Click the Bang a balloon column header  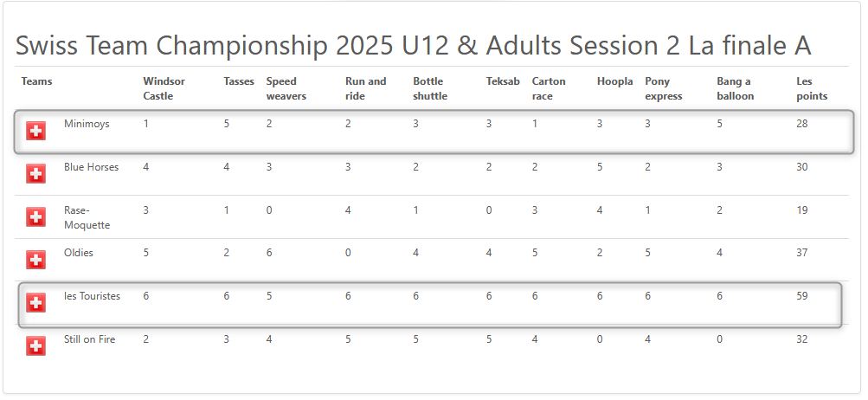(735, 88)
